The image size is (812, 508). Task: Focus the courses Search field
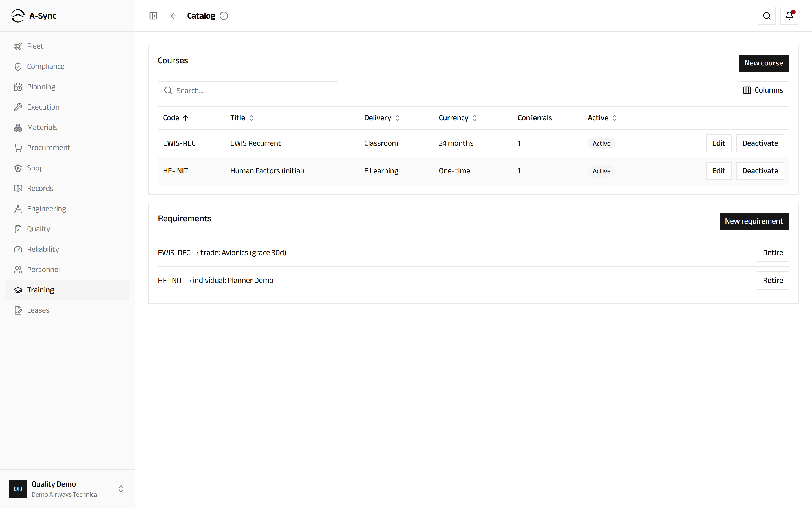click(248, 90)
